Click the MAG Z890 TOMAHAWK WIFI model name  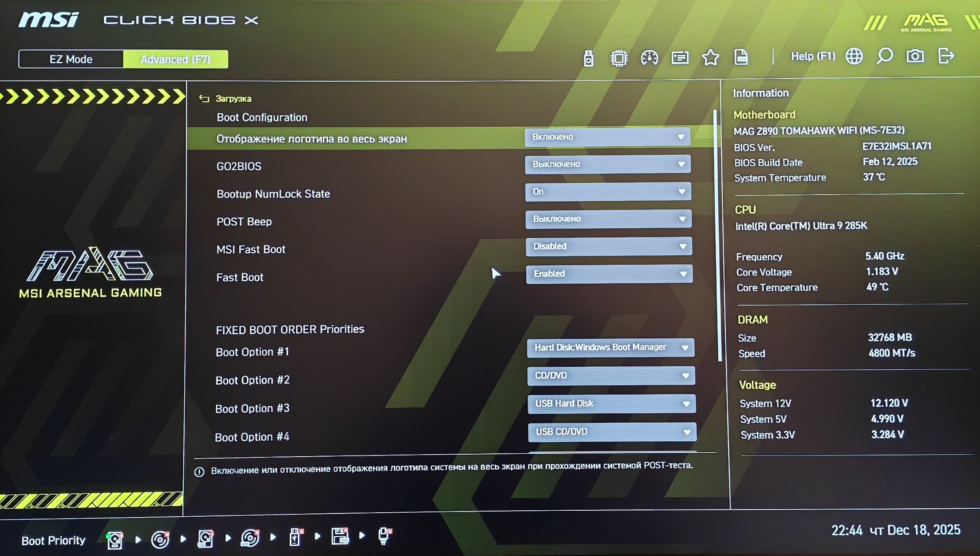(x=819, y=131)
